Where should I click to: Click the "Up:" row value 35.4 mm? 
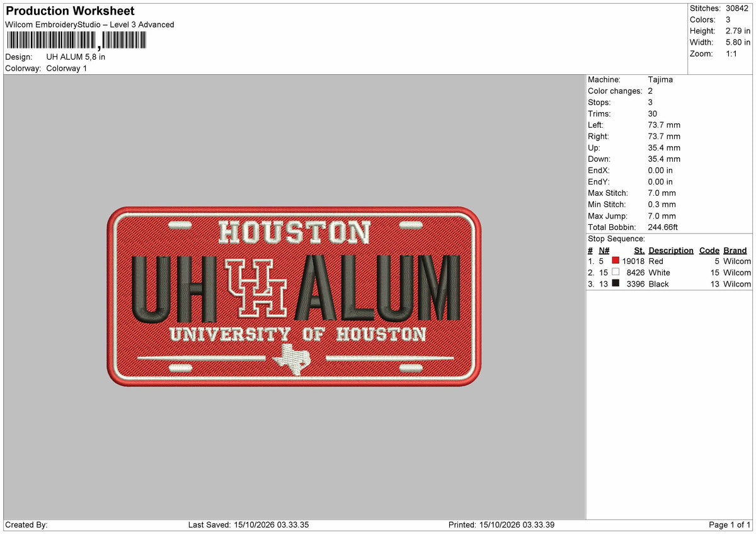point(664,147)
